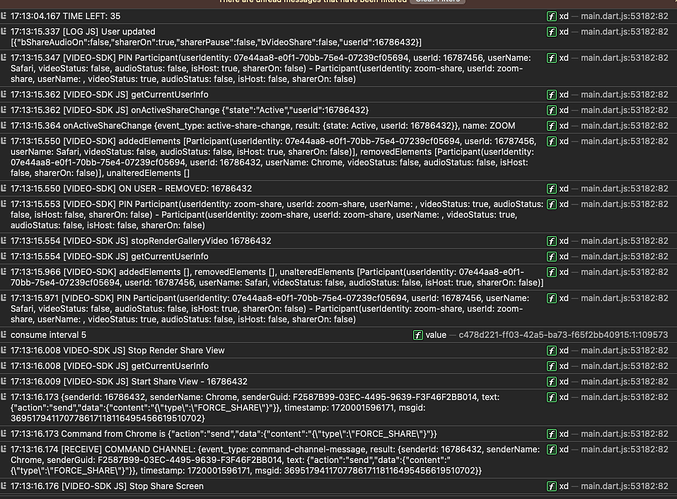Click log icon beside Start Share View entry
This screenshot has height=499, width=677.
3,382
